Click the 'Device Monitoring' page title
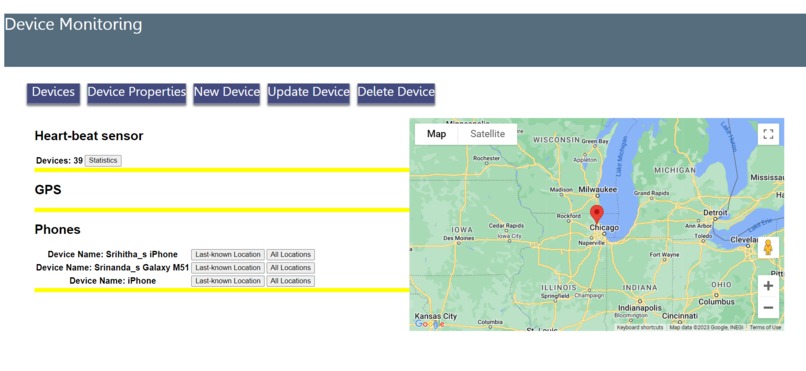The image size is (806, 371). pyautogui.click(x=73, y=24)
